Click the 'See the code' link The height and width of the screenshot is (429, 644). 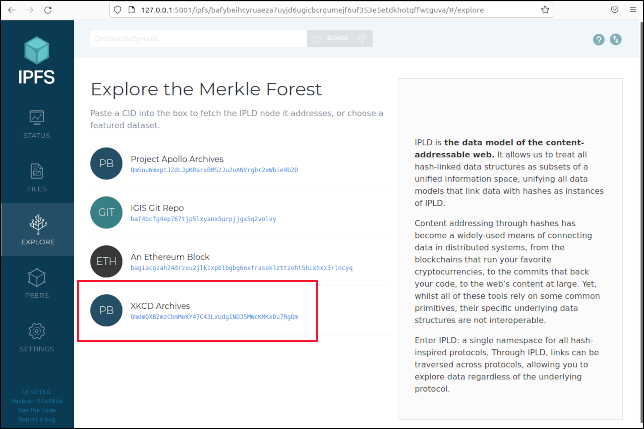37,410
